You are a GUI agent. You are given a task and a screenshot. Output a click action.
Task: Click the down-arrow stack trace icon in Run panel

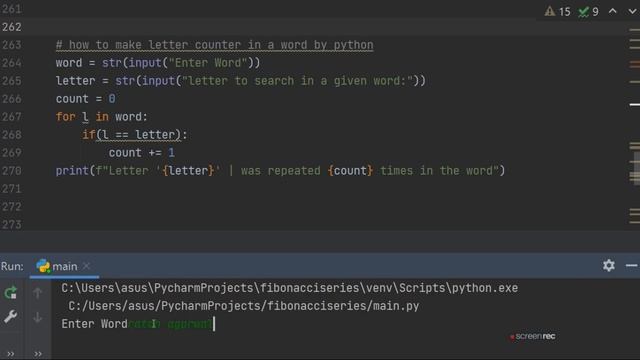coord(38,317)
